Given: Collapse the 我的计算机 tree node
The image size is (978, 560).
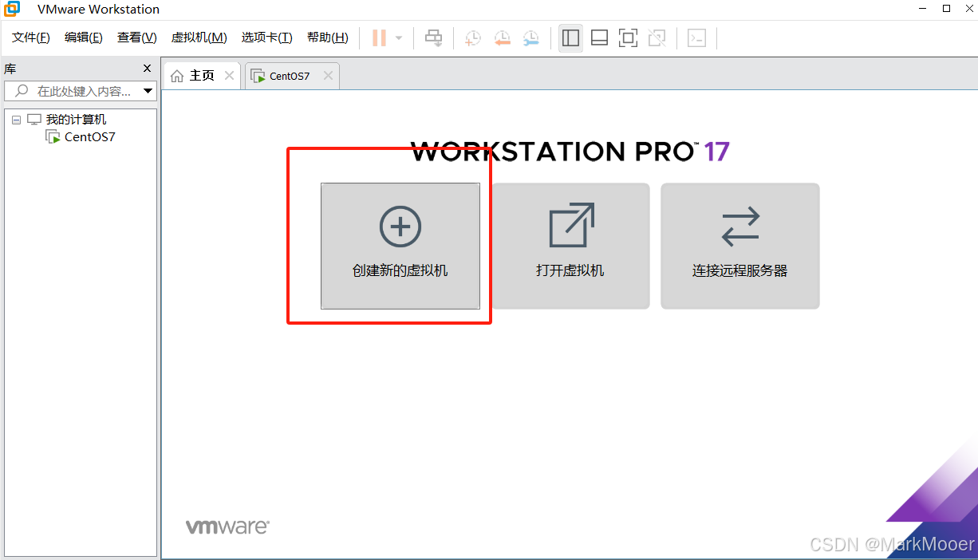Looking at the screenshot, I should 16,120.
